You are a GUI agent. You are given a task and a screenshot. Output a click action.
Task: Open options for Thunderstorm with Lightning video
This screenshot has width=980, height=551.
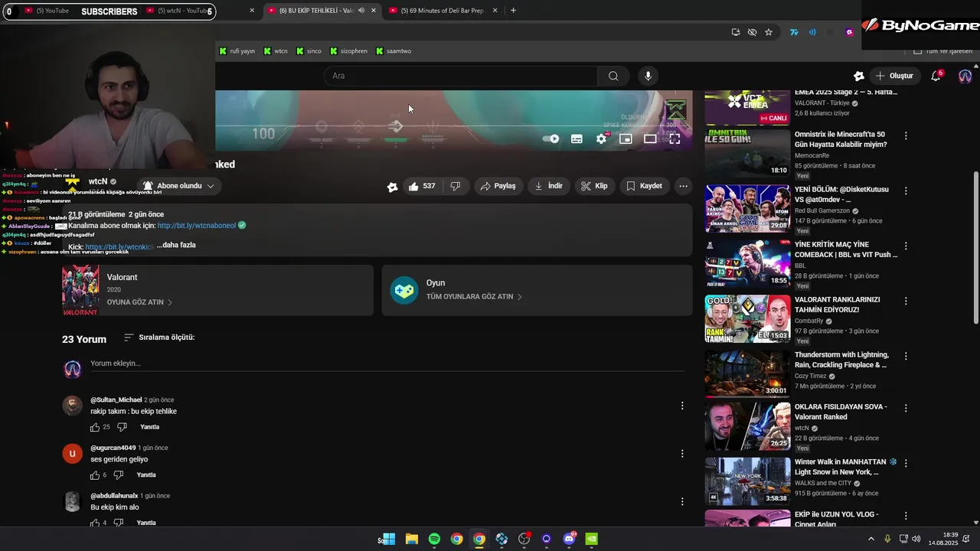pyautogui.click(x=906, y=356)
